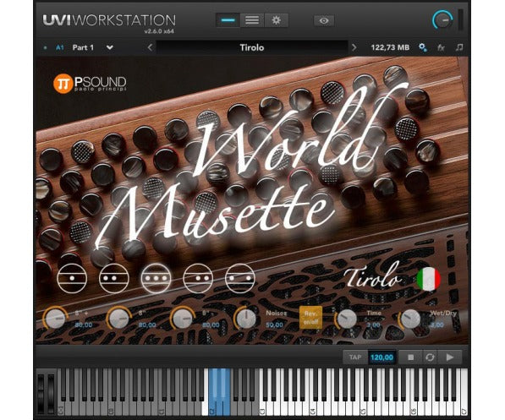Select the two-dot centered reed register
This screenshot has height=420, width=505.
(x=114, y=278)
